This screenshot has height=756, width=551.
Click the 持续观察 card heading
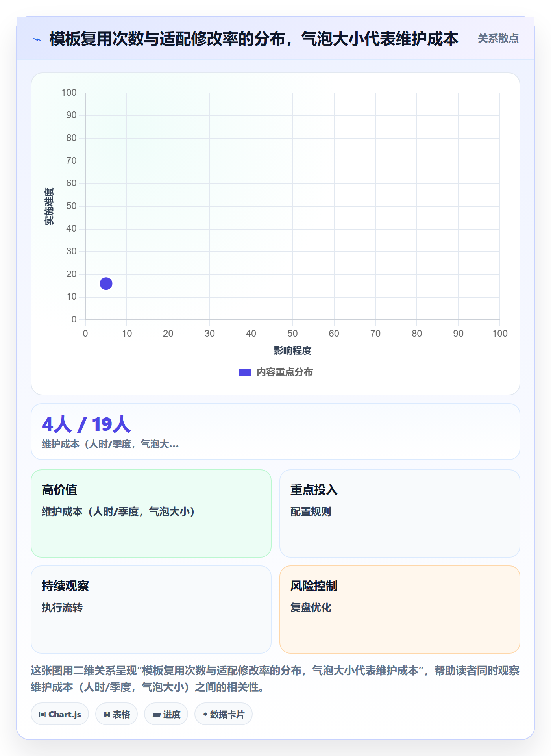pos(65,586)
